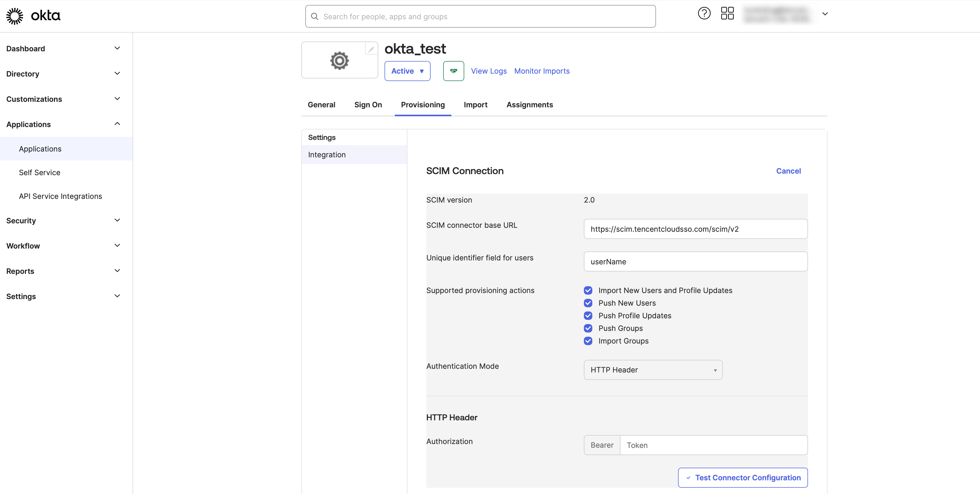Toggle the Import Groups checkbox
This screenshot has height=494, width=980.
588,341
